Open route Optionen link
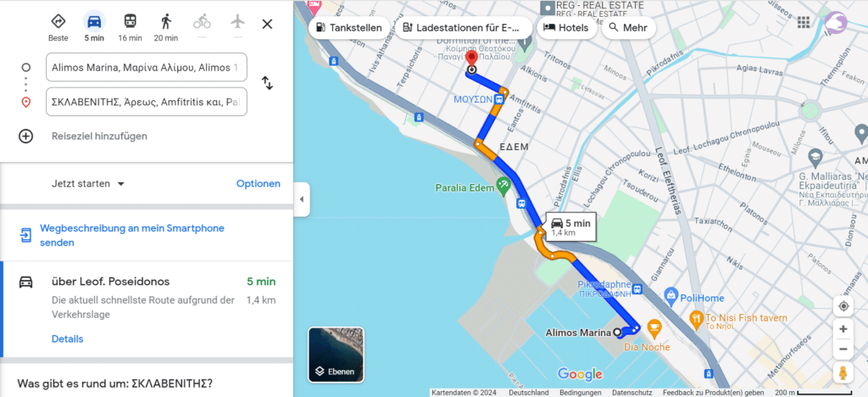Image resolution: width=868 pixels, height=397 pixels. (259, 184)
